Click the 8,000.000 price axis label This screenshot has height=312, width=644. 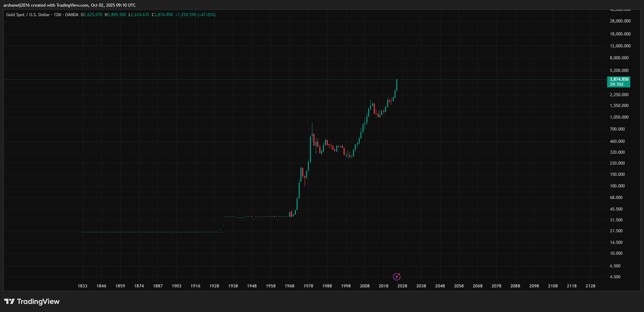coord(619,58)
